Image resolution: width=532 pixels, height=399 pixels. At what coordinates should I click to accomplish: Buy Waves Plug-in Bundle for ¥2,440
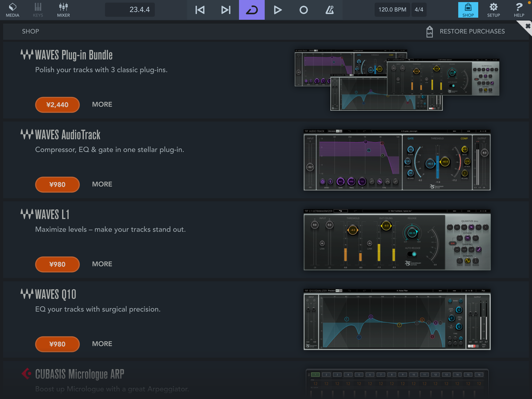pos(58,104)
